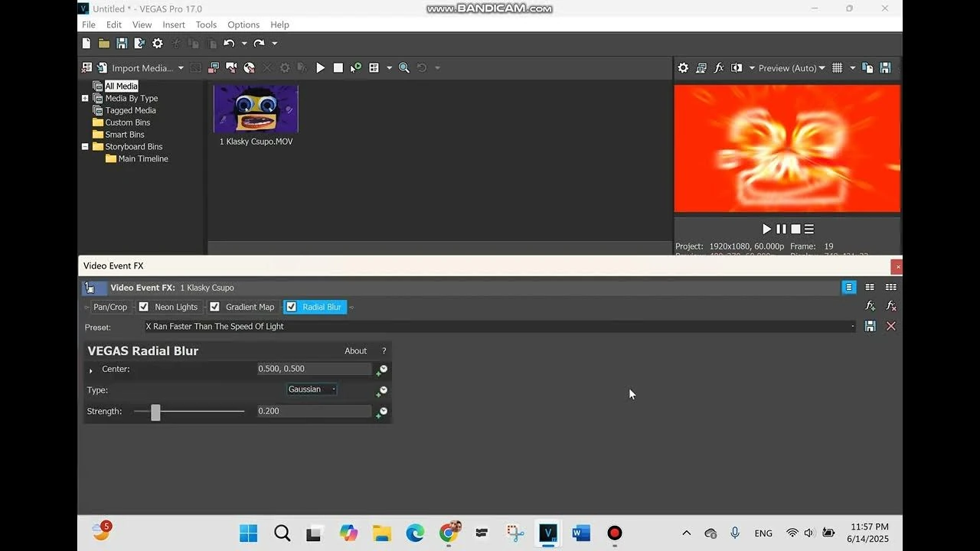980x551 pixels.
Task: Click the About link in Radial Blur panel
Action: coord(355,350)
